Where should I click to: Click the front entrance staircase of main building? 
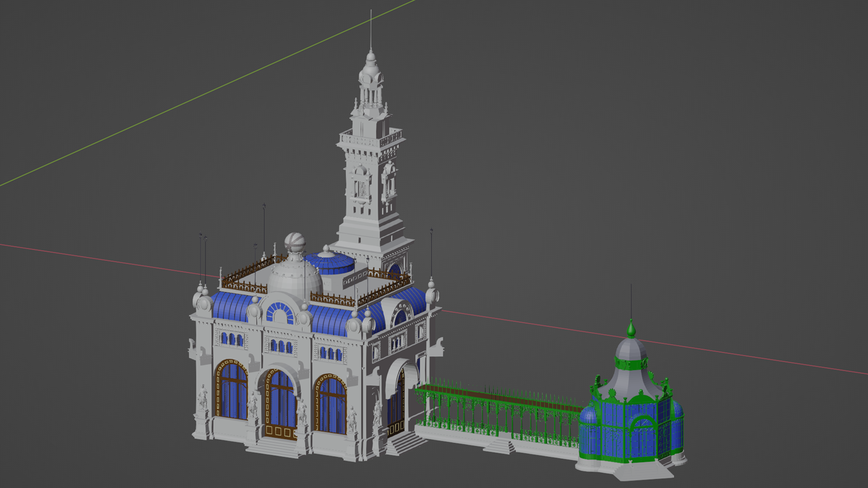click(x=274, y=447)
